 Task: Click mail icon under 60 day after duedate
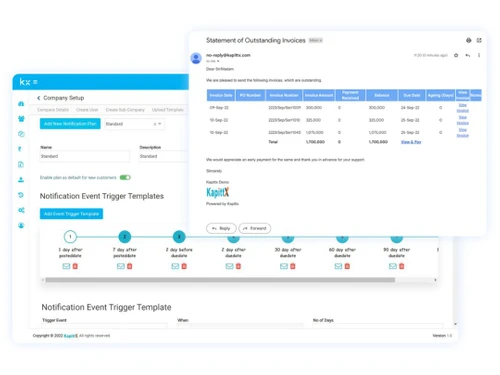click(338, 266)
